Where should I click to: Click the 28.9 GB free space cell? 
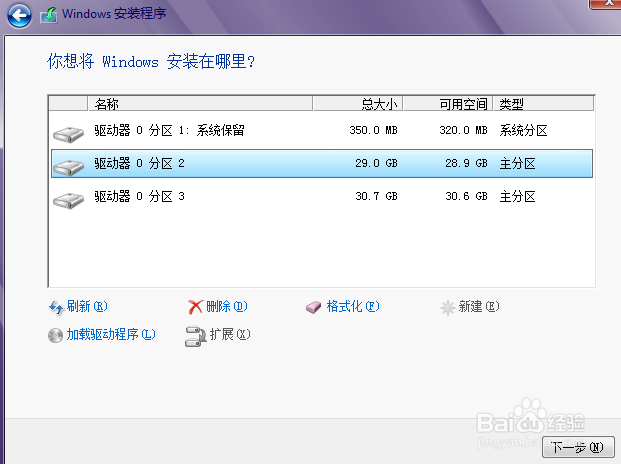coord(466,163)
